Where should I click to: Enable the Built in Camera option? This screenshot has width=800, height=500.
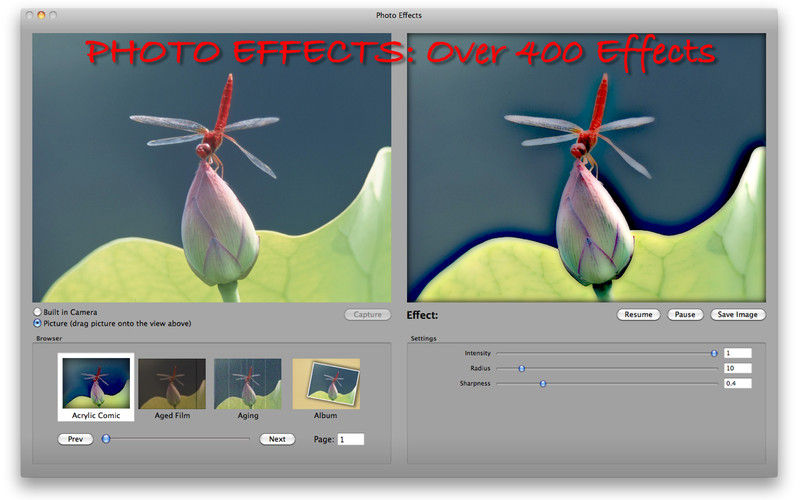pyautogui.click(x=38, y=312)
